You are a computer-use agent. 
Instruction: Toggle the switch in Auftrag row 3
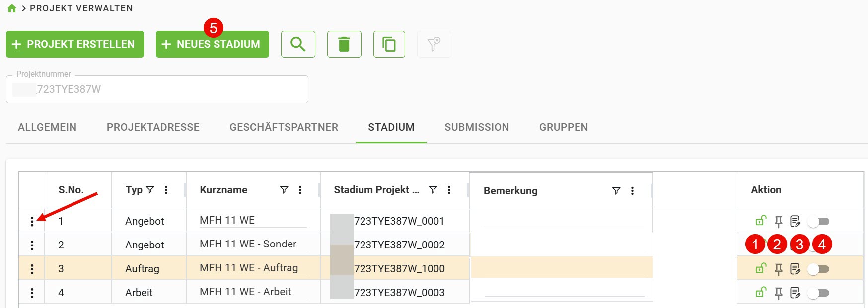(x=818, y=269)
